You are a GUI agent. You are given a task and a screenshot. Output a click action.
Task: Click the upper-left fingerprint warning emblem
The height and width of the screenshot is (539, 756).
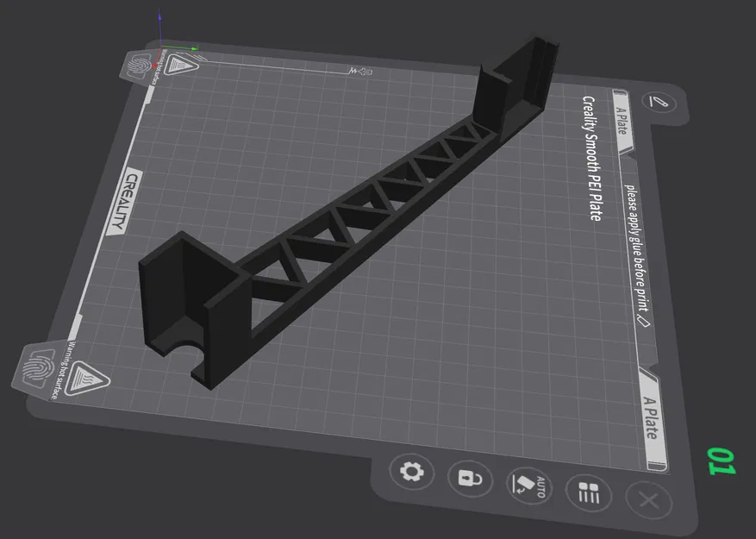tap(139, 66)
